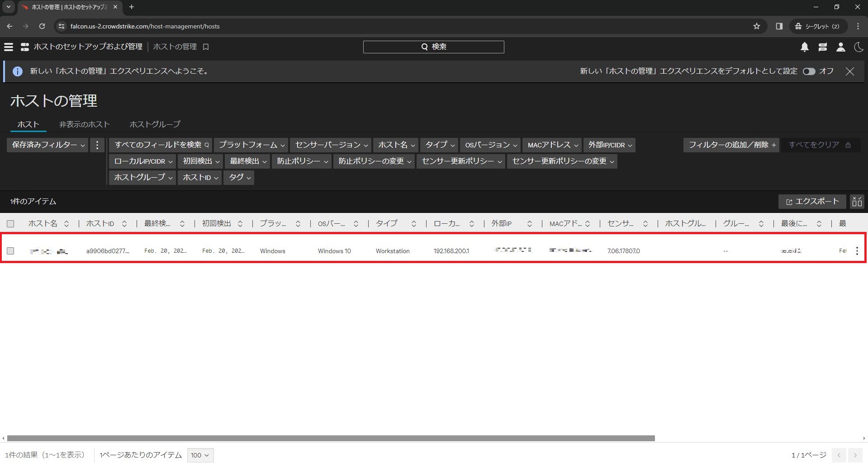Expand the OSバージョン filter
Image resolution: width=868 pixels, height=467 pixels.
tap(490, 145)
